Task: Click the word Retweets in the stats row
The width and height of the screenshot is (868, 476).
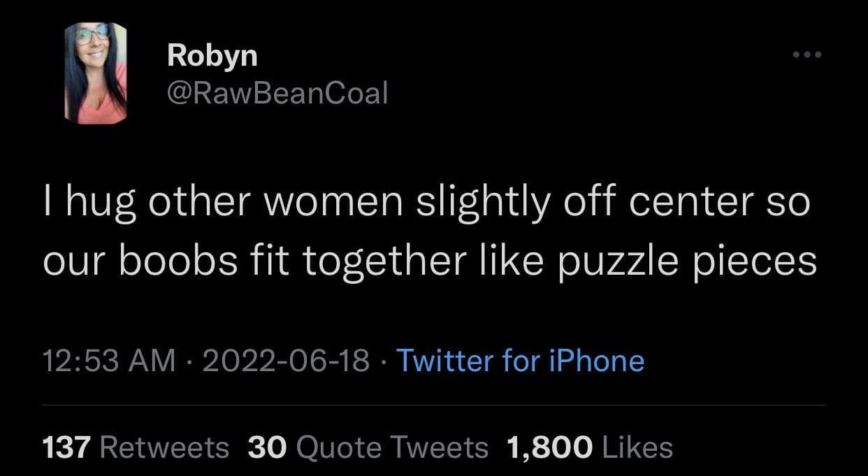Action: tap(165, 447)
